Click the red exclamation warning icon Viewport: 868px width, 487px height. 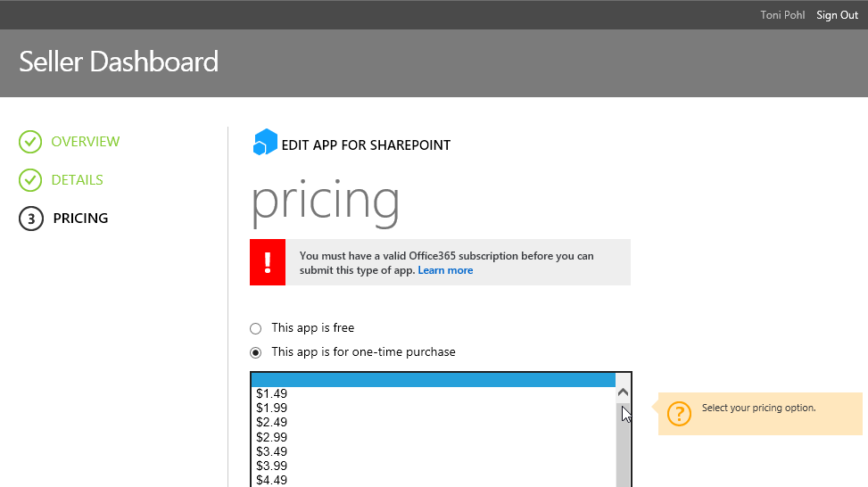[x=268, y=262]
